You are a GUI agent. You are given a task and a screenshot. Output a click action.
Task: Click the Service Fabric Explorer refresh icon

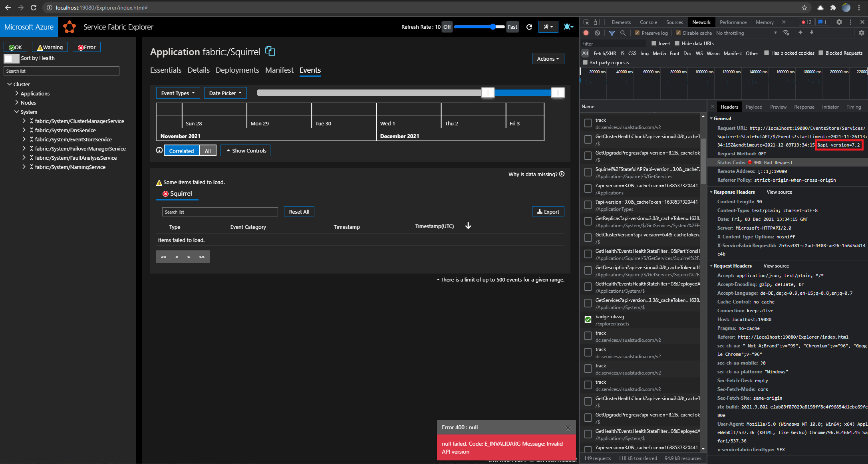(x=529, y=27)
